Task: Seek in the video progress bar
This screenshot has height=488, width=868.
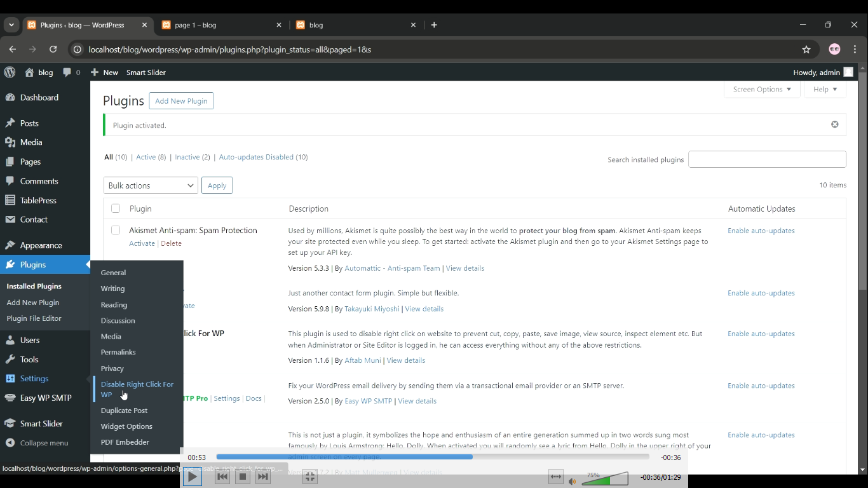Action: coord(433,457)
